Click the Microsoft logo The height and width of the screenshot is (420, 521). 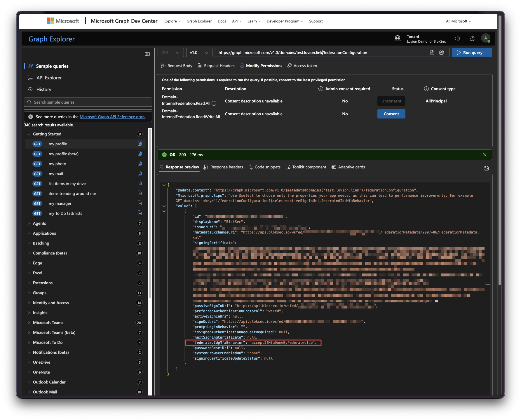point(63,21)
